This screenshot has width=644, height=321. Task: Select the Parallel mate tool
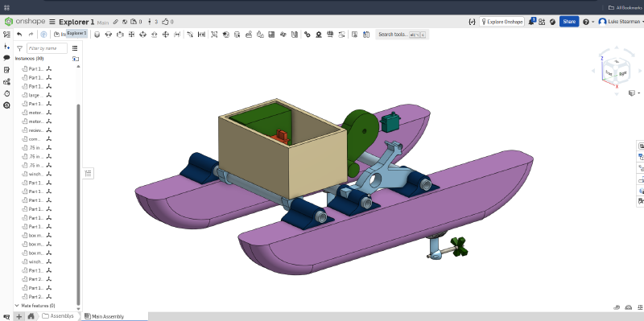(x=177, y=35)
